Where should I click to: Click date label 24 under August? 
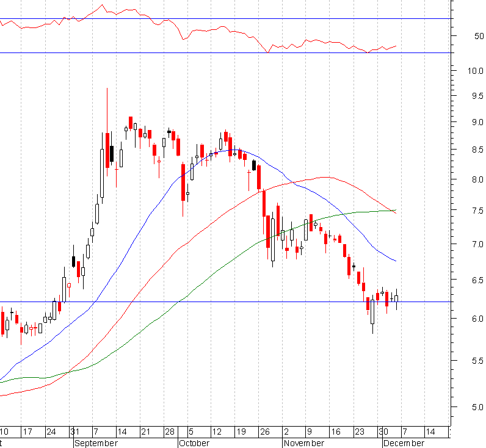point(51,432)
